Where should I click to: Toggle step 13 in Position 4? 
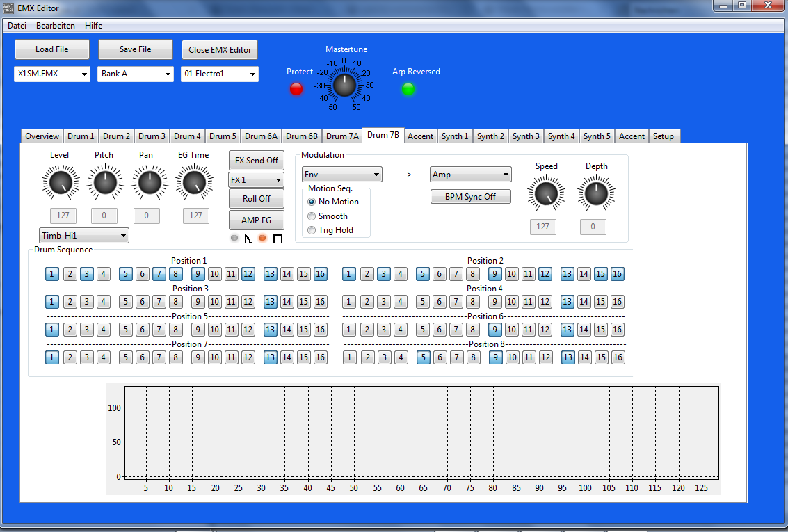click(x=568, y=301)
